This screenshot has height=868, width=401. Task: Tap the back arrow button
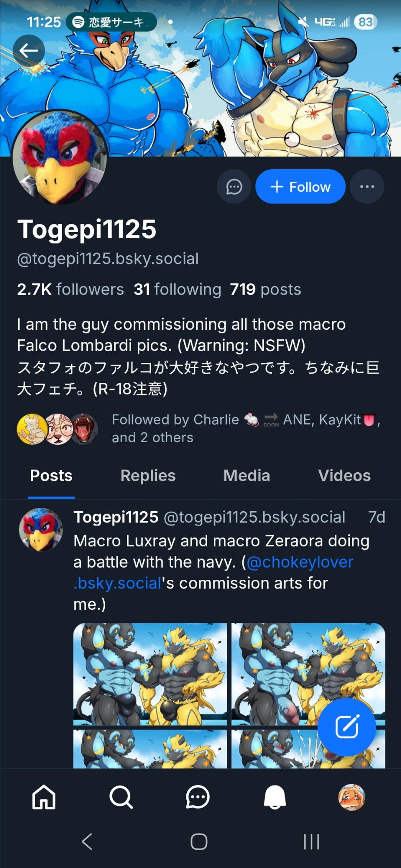[x=29, y=51]
